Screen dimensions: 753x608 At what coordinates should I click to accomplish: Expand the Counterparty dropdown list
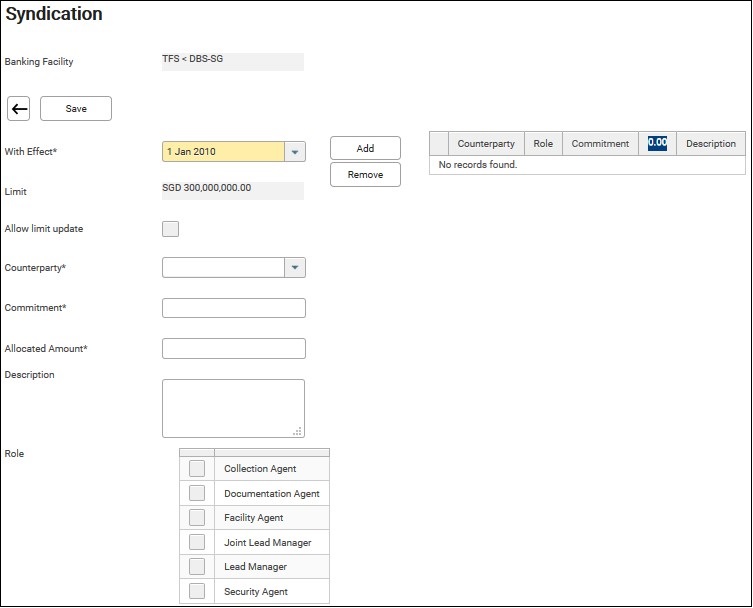(295, 268)
